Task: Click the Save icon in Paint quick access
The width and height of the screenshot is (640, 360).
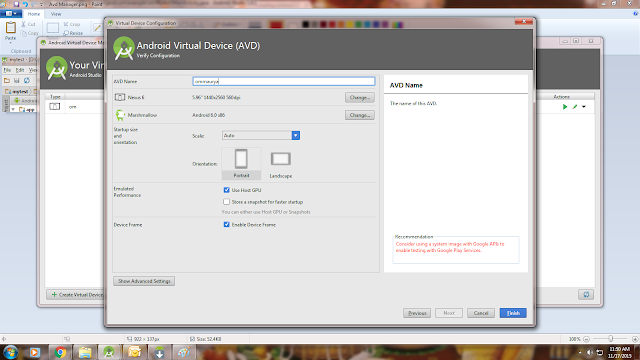Action: click(x=16, y=4)
